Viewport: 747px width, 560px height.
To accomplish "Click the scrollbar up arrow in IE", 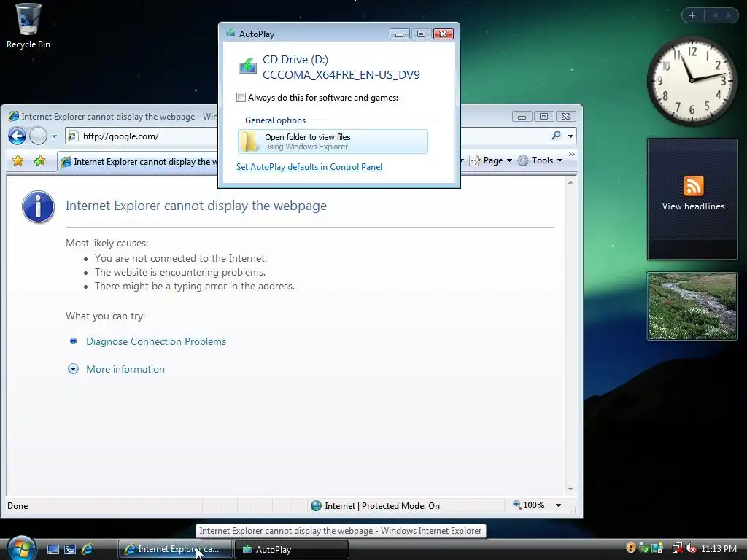I will tap(570, 182).
